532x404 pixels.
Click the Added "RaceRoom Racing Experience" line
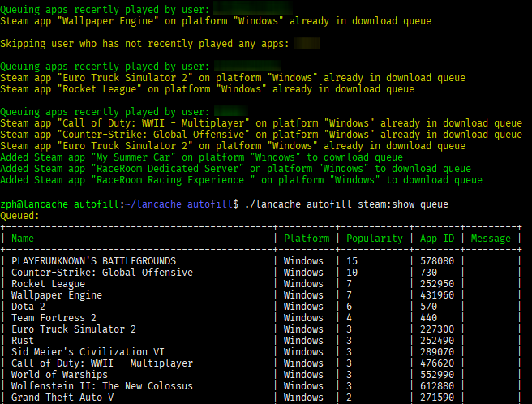coord(241,180)
